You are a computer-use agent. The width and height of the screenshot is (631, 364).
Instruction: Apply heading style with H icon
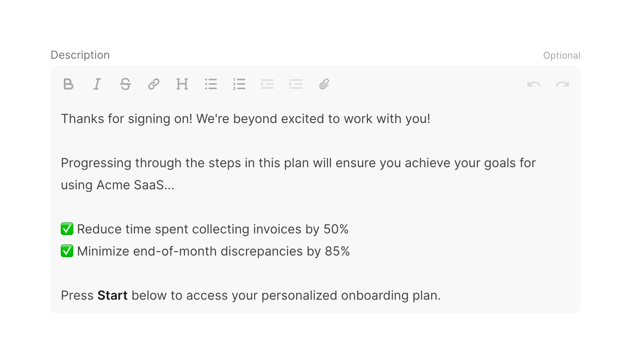(182, 84)
